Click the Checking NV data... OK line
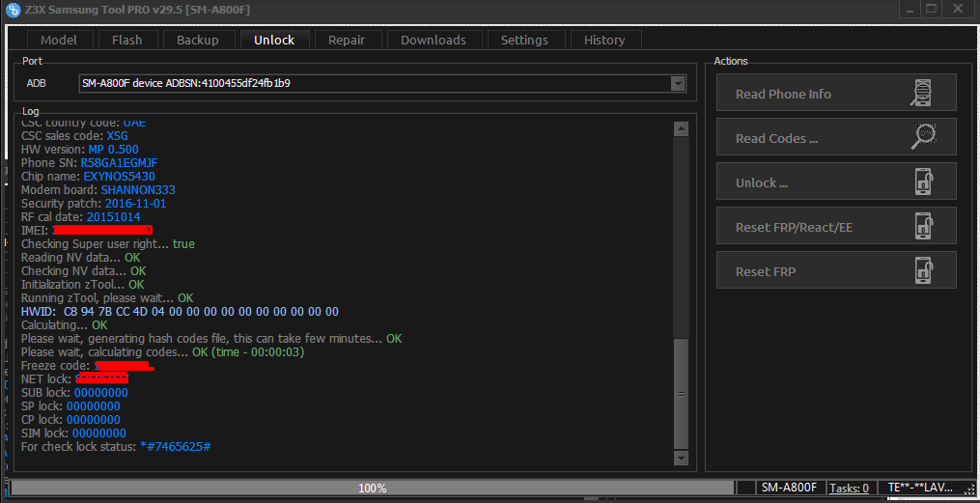Viewport: 980px width, 503px height. 84,271
